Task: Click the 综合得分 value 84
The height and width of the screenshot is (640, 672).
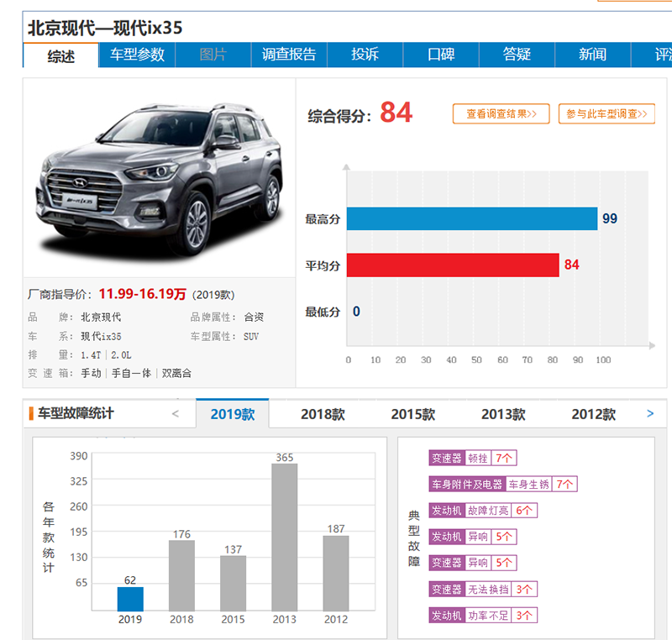Action: [396, 113]
